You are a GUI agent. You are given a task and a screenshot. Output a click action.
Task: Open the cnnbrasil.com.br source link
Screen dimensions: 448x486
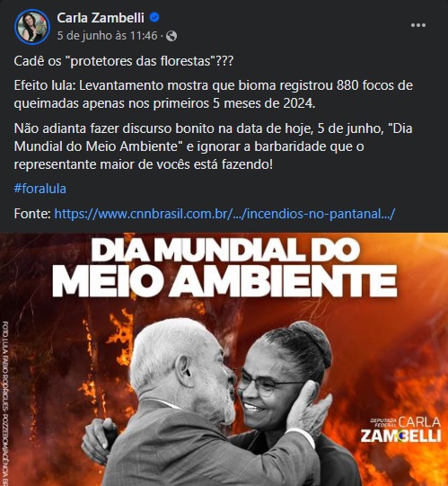[224, 214]
